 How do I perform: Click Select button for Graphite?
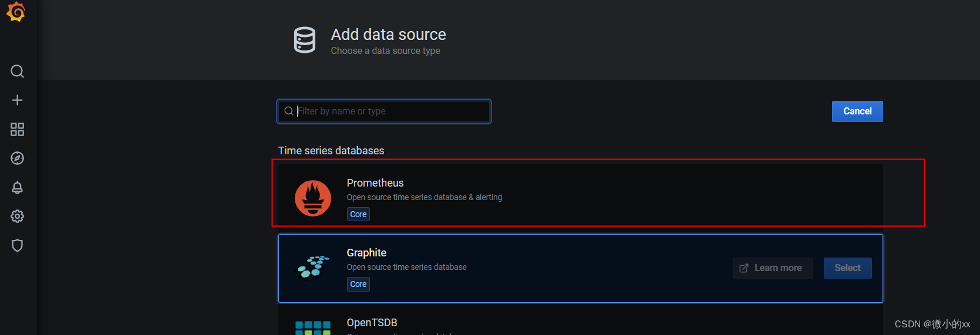848,268
